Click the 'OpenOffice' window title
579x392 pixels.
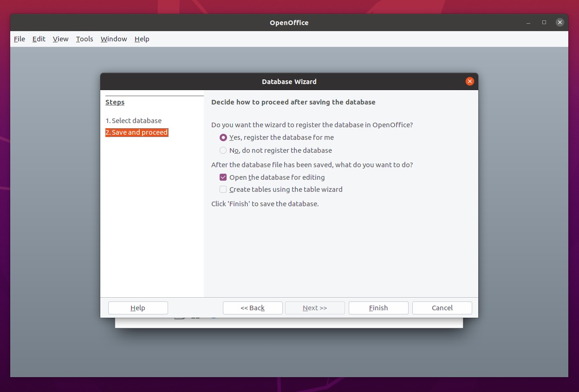pos(289,23)
